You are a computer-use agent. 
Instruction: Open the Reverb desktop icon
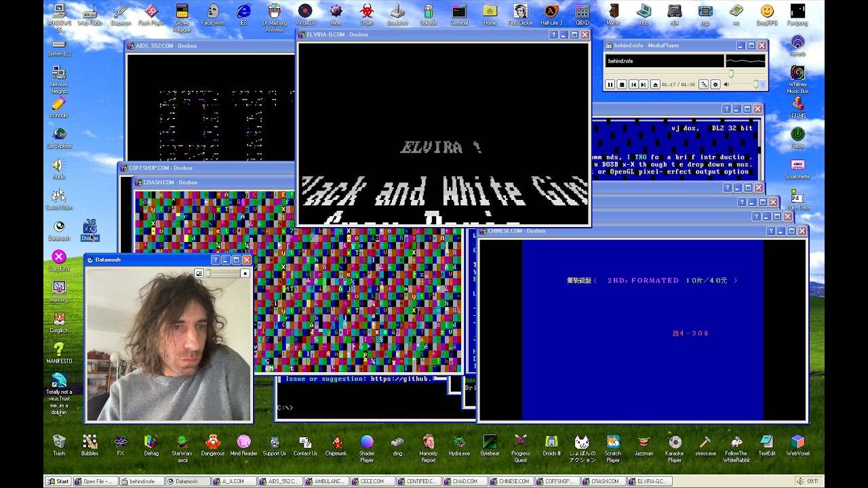(x=797, y=46)
